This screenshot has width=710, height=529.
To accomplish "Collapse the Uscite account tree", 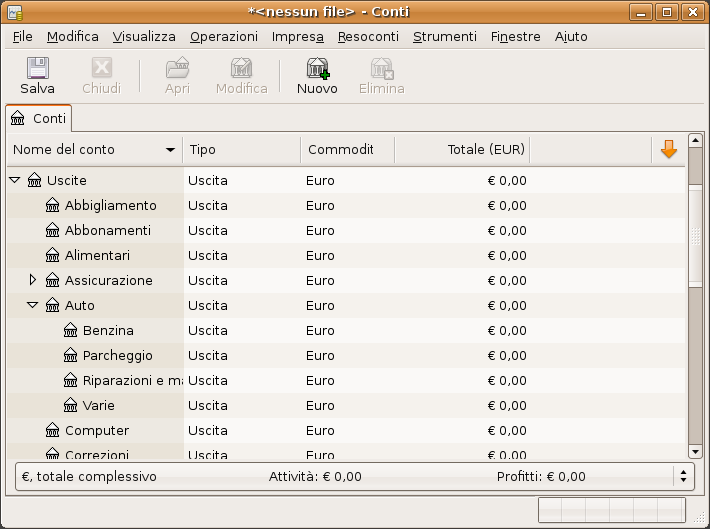I will point(14,181).
